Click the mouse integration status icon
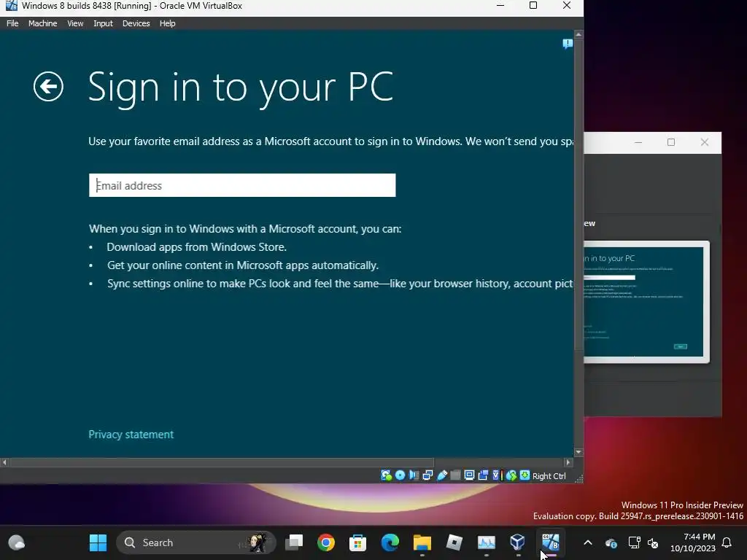Viewport: 747px width, 560px height. coord(511,475)
